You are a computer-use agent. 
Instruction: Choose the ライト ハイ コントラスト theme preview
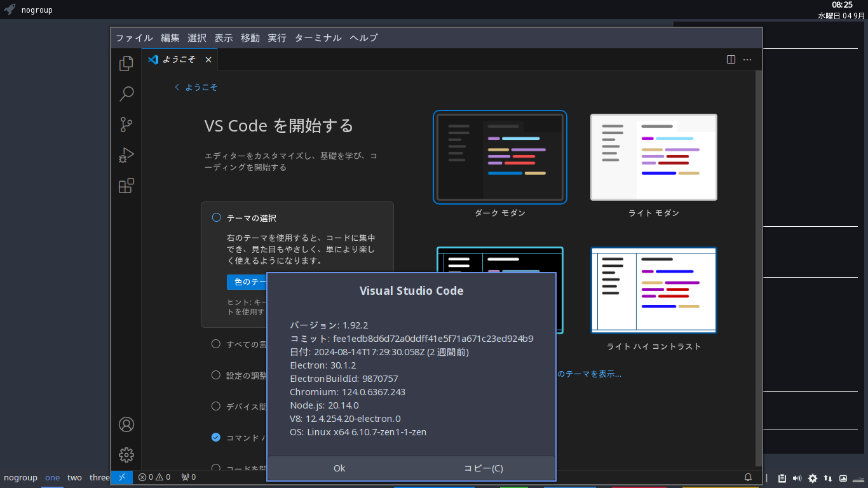tap(654, 290)
